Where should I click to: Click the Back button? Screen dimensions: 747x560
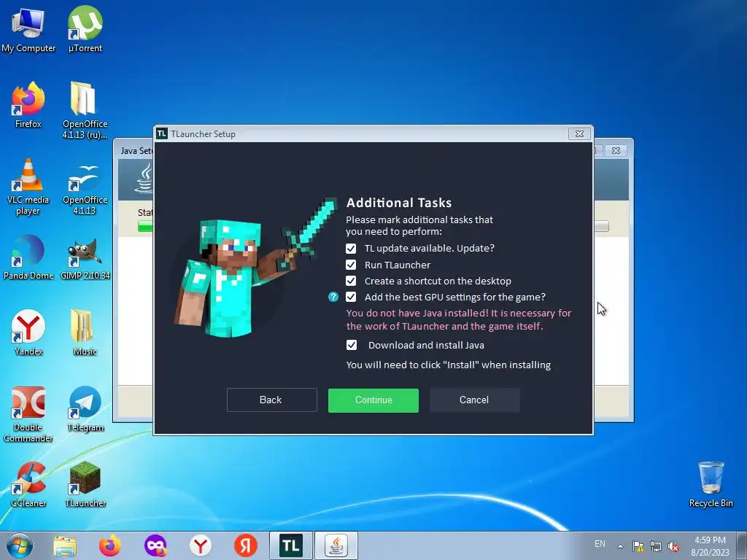pyautogui.click(x=271, y=400)
